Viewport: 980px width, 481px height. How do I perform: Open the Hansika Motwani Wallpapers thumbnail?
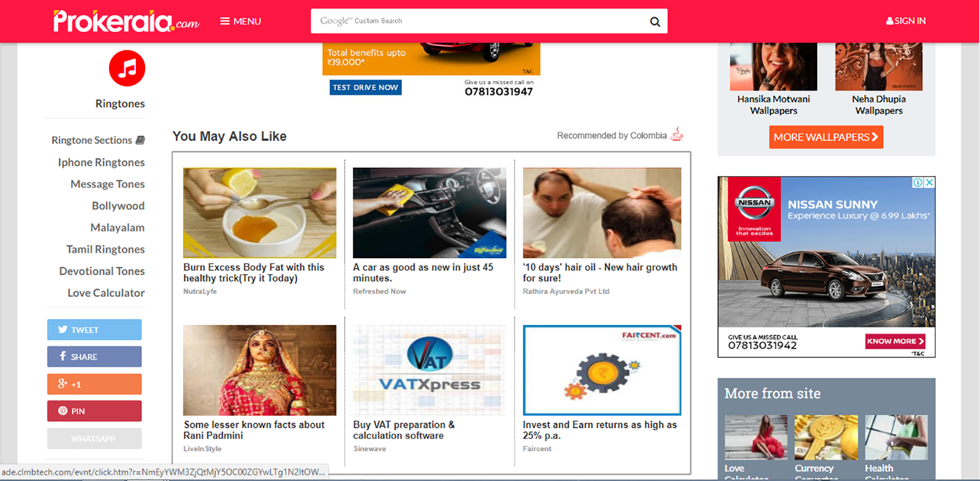[773, 67]
